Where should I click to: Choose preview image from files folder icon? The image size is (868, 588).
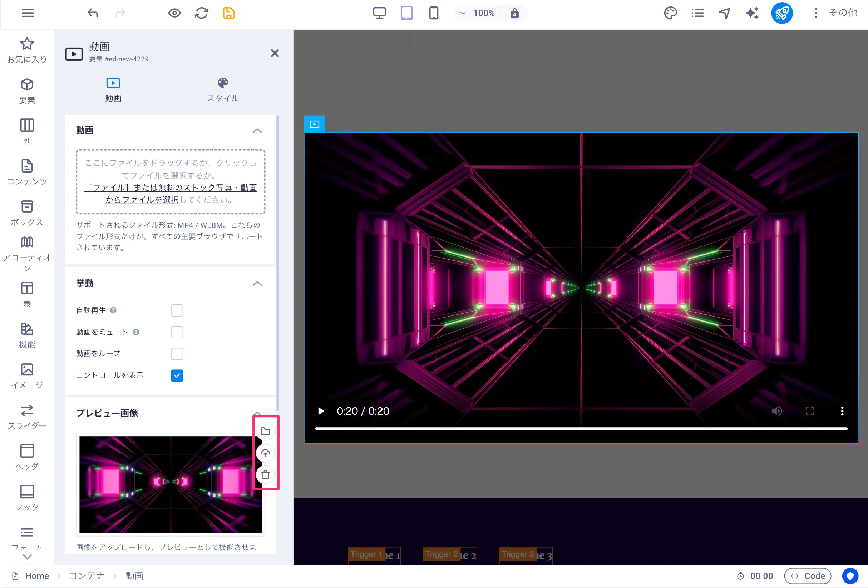pyautogui.click(x=265, y=431)
